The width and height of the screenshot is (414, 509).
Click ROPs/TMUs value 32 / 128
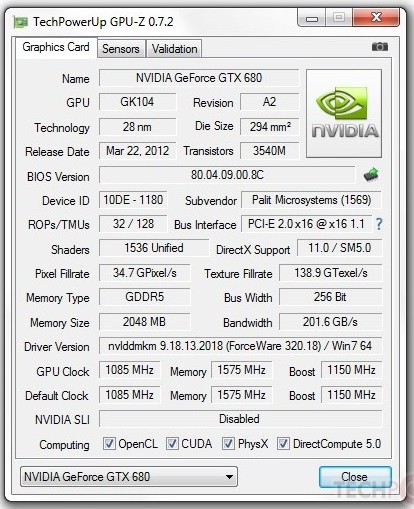[x=133, y=224]
